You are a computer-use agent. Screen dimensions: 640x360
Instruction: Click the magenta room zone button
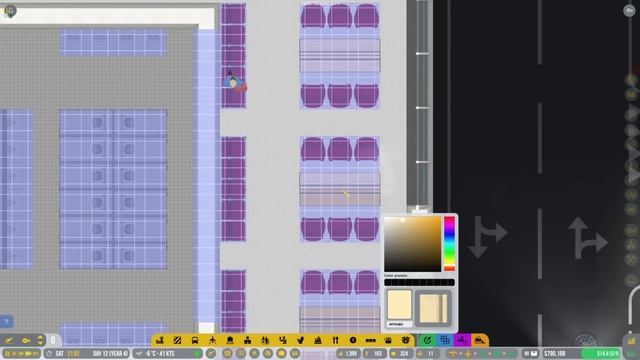pyautogui.click(x=462, y=340)
